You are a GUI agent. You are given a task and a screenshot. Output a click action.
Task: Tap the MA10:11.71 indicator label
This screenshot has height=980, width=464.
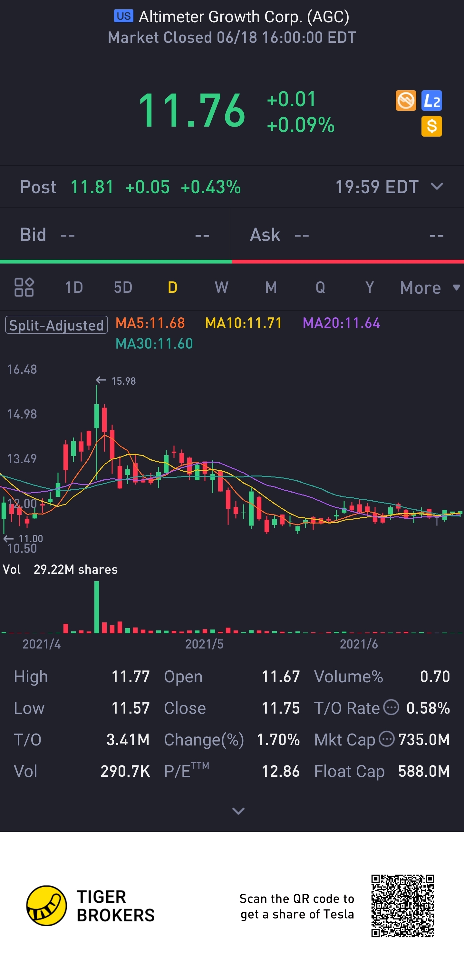tap(244, 323)
